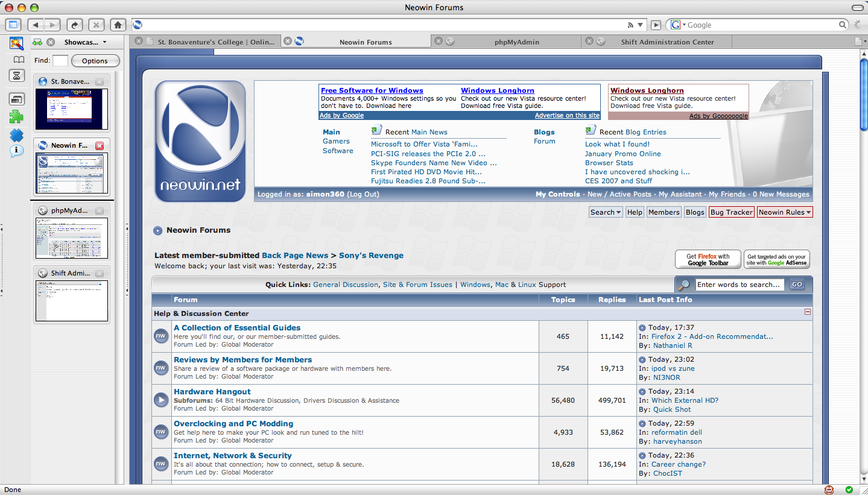Open the Neowin Rules dropdown button

[x=785, y=212]
